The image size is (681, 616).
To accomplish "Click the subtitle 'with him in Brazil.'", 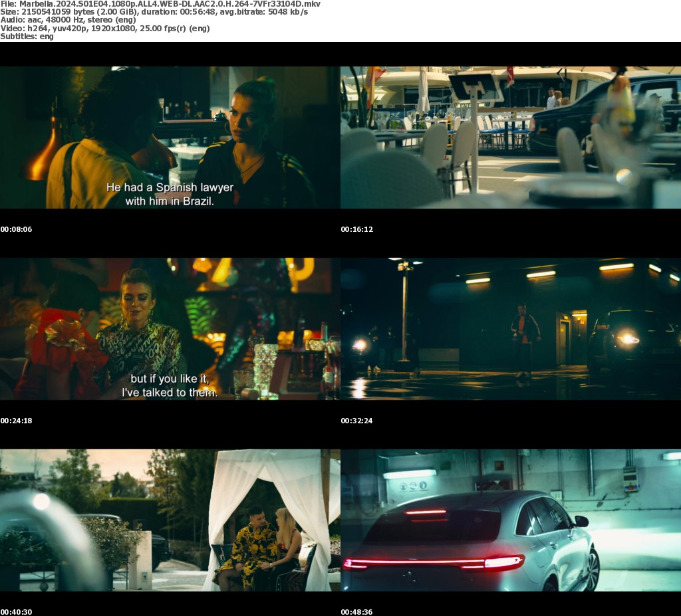I will pos(170,201).
